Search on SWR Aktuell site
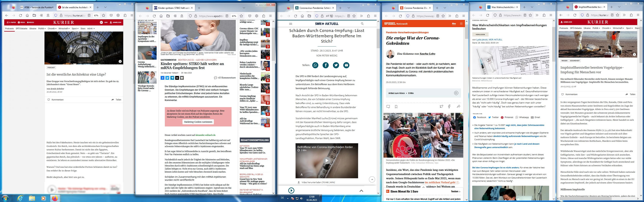The width and height of the screenshot is (644, 202). click(362, 24)
